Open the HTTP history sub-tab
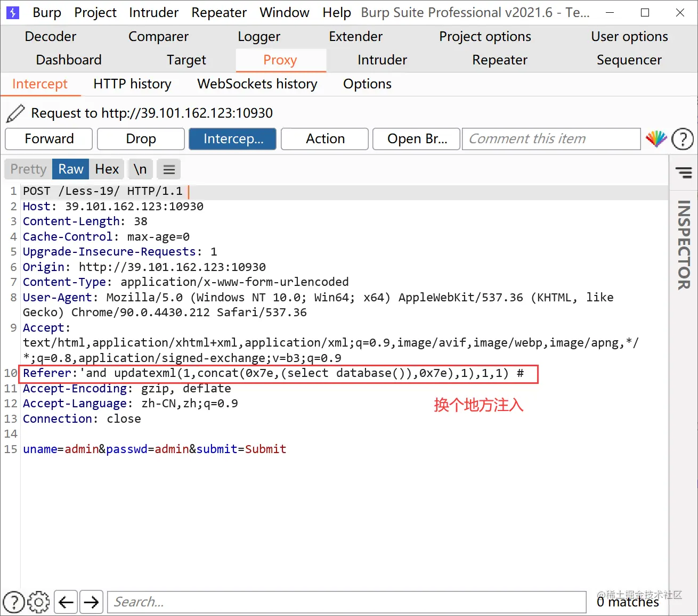Screen dimensions: 698x616 click(x=132, y=84)
